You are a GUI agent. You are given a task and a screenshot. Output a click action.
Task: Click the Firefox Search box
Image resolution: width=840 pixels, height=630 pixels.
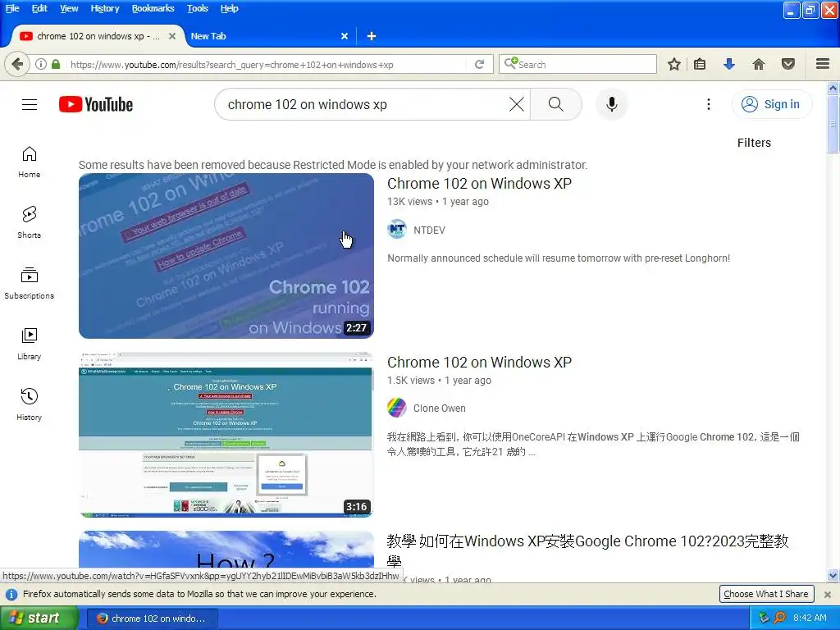point(577,64)
